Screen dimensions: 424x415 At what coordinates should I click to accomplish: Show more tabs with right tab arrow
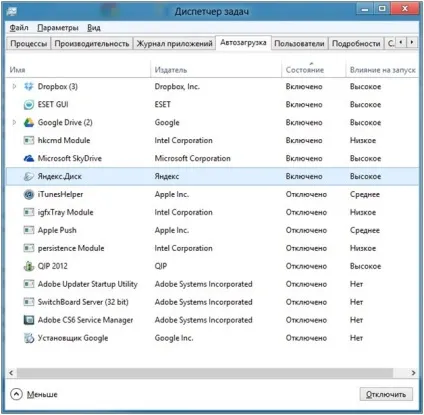(x=412, y=42)
